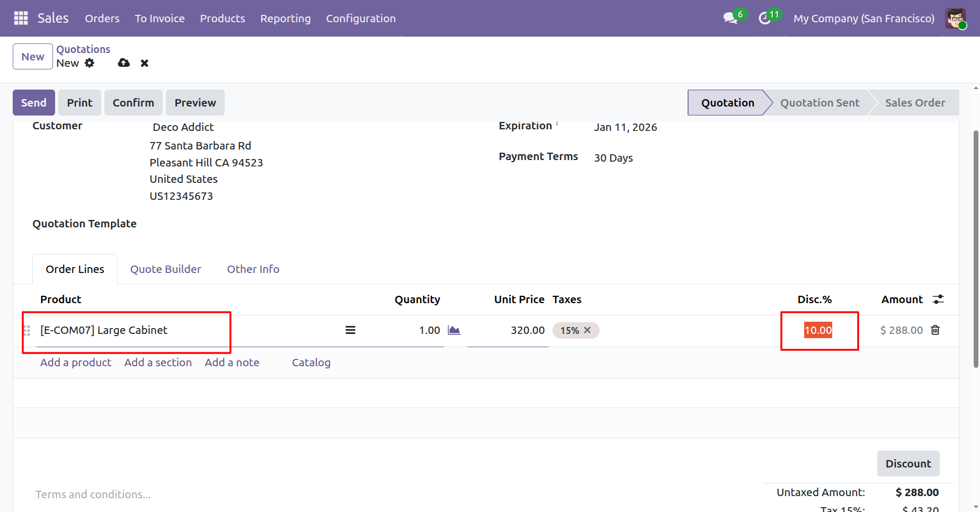Viewport: 980px width, 512px height.
Task: Open the messages conversation icon
Action: [730, 18]
